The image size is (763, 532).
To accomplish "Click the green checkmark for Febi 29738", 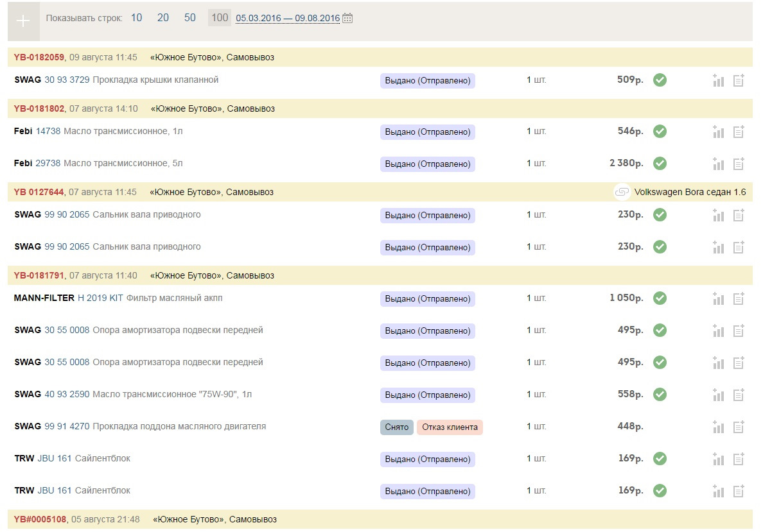I will click(660, 163).
